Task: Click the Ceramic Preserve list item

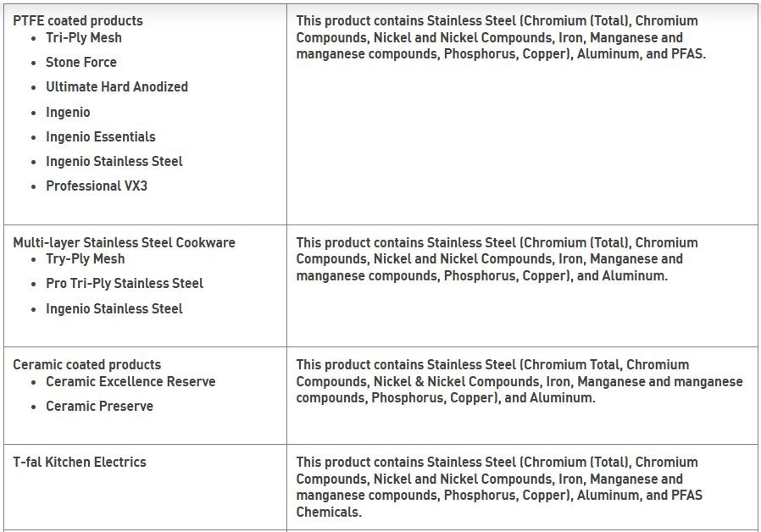Action: (100, 406)
